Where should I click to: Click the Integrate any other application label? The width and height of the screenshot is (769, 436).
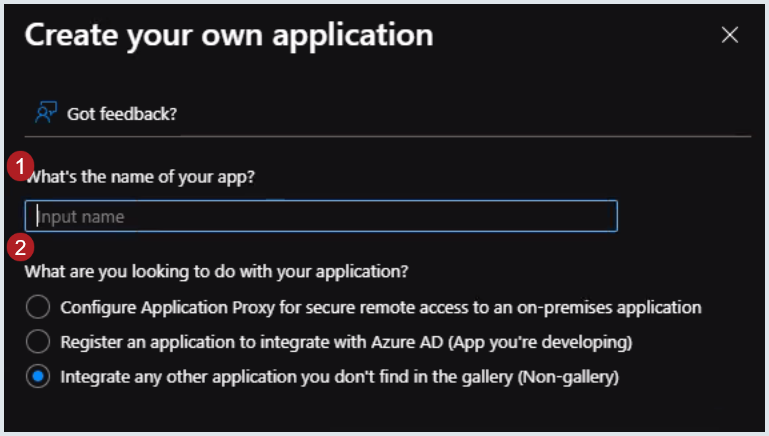339,377
